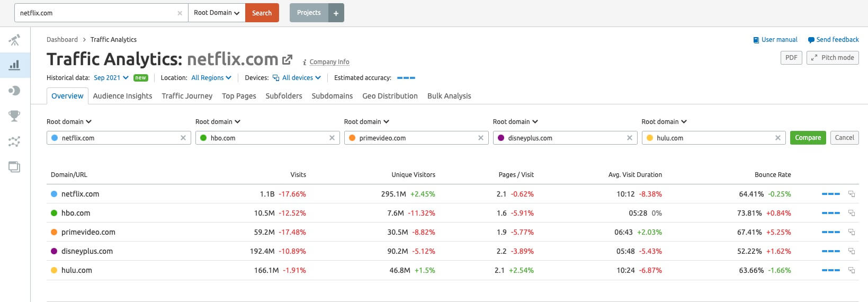Switch to the Overview tab
The width and height of the screenshot is (868, 302).
point(67,96)
